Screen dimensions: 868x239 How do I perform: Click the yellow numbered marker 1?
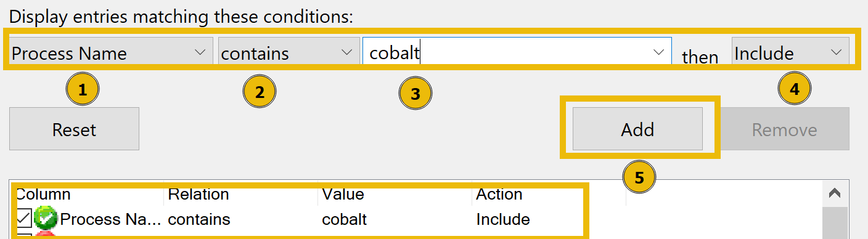[83, 91]
